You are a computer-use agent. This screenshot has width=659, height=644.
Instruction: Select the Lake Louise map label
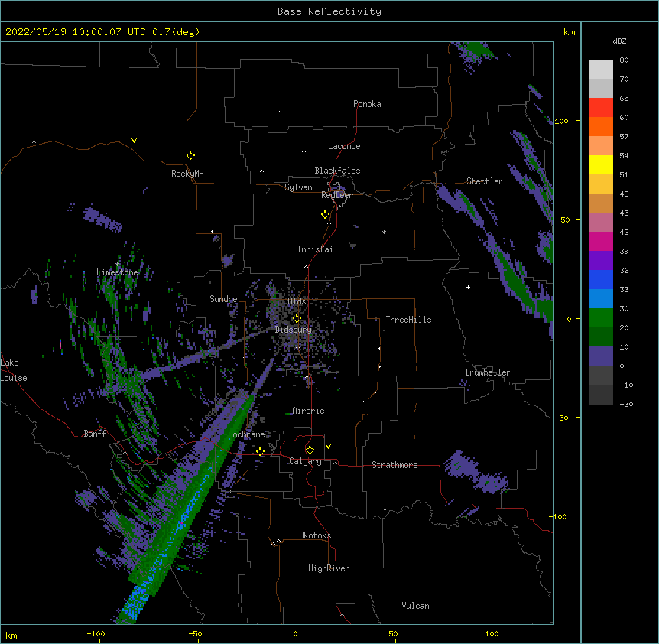12,370
